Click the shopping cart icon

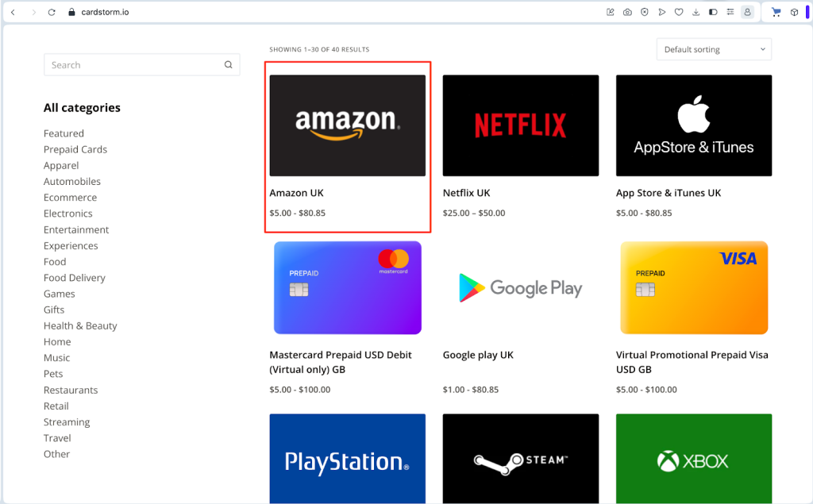776,12
